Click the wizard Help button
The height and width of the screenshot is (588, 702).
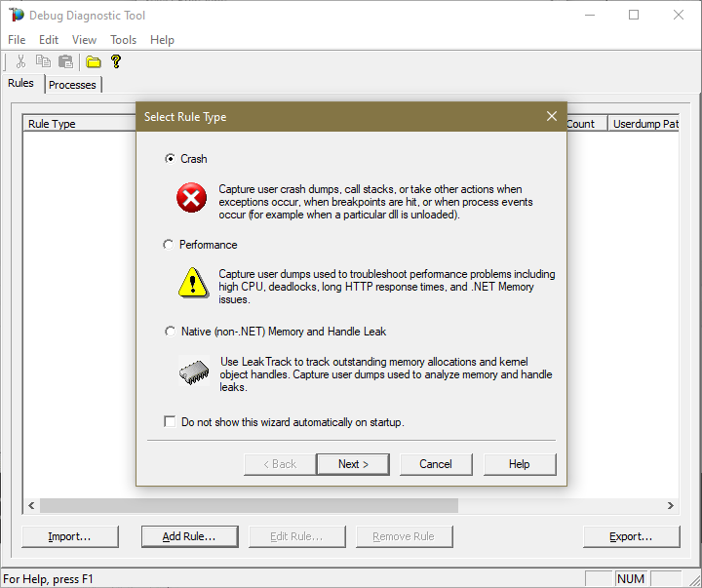tap(520, 464)
